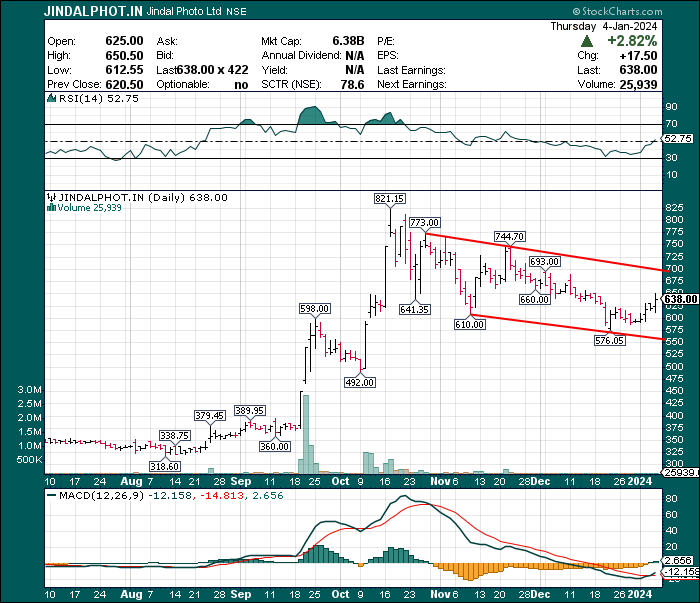Image resolution: width=700 pixels, height=603 pixels.
Task: Click the JINDALPHOT.IN ticker title
Action: (x=93, y=11)
